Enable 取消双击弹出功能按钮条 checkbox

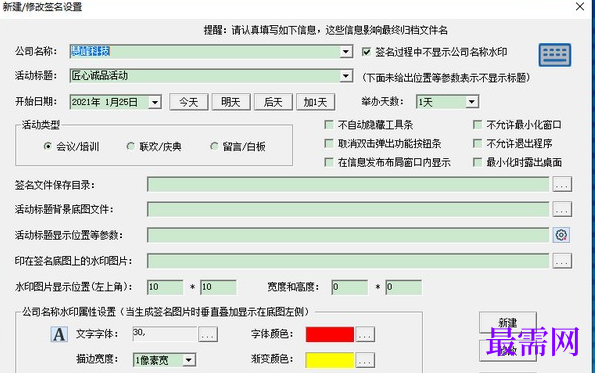328,143
